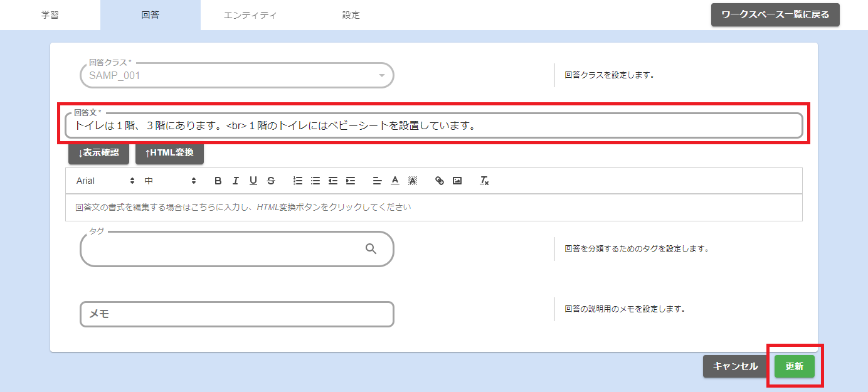The image size is (868, 392).
Task: Insert a hyperlink in the editor
Action: [440, 181]
